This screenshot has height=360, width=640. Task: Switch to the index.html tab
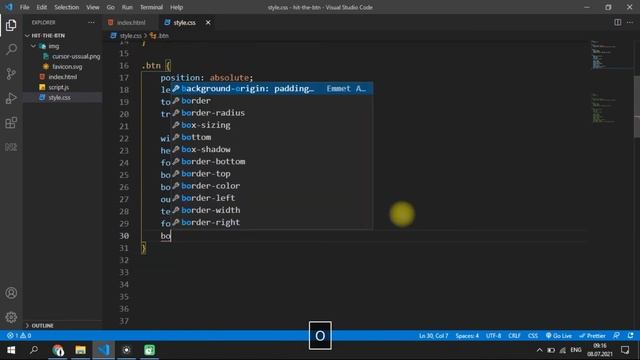(130, 22)
